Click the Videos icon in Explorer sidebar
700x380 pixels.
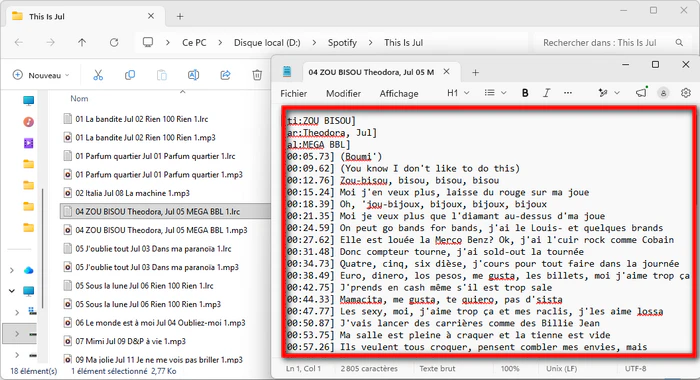pyautogui.click(x=29, y=143)
